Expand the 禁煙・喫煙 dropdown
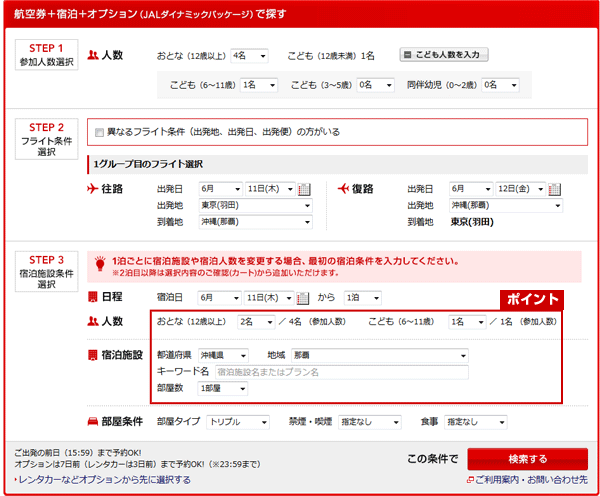 [368, 422]
